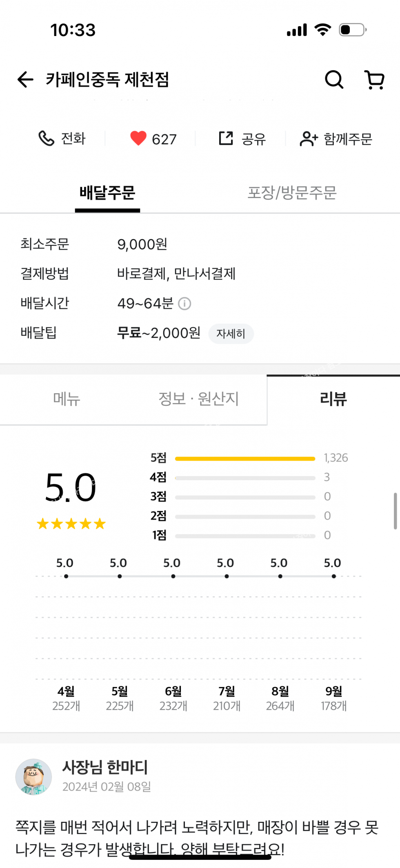The width and height of the screenshot is (400, 868).
Task: Tap the 4월 data point on chart
Action: point(66,576)
